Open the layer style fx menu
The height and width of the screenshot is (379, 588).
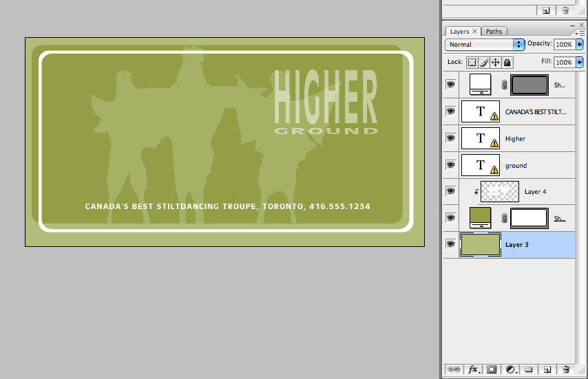click(473, 369)
